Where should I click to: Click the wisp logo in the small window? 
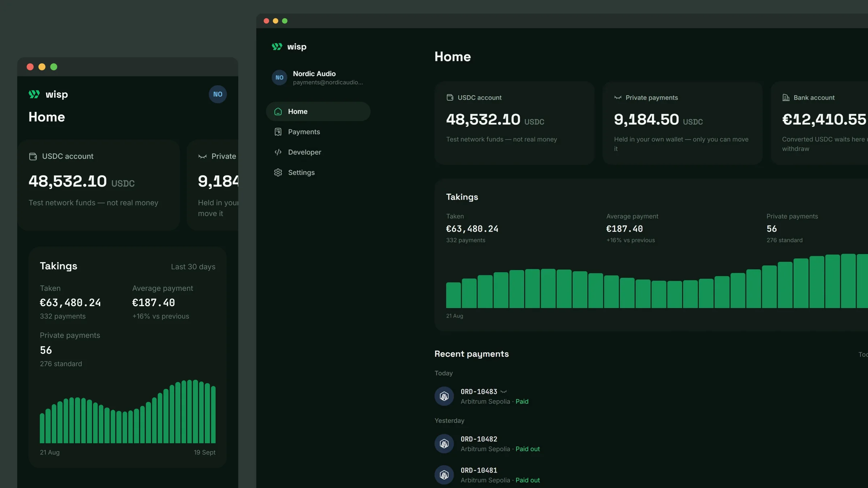(x=48, y=94)
